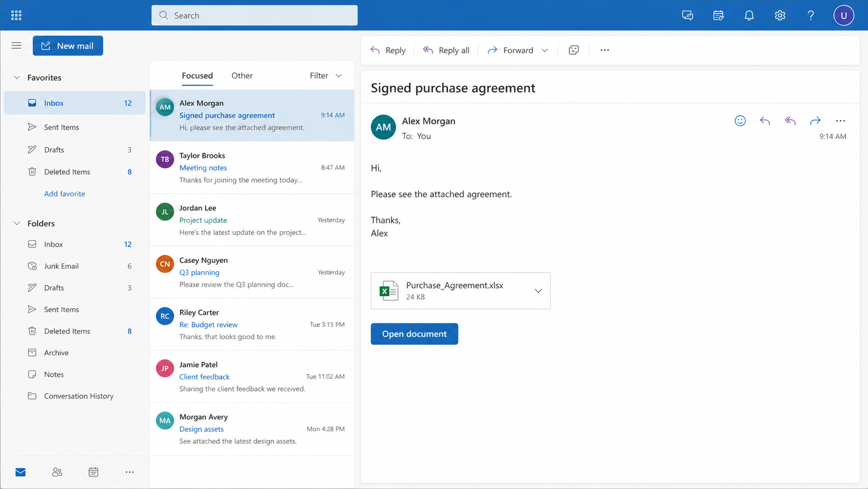Open the Calendar module icon at bottom
868x489 pixels.
pyautogui.click(x=93, y=472)
